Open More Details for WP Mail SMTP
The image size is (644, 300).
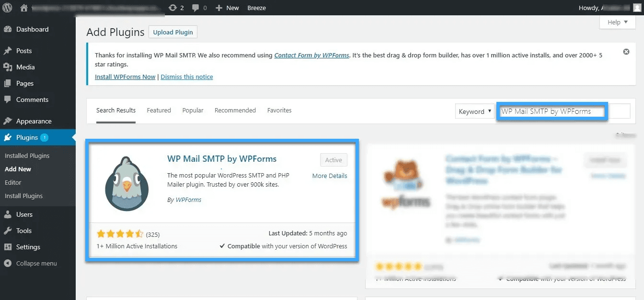click(329, 176)
